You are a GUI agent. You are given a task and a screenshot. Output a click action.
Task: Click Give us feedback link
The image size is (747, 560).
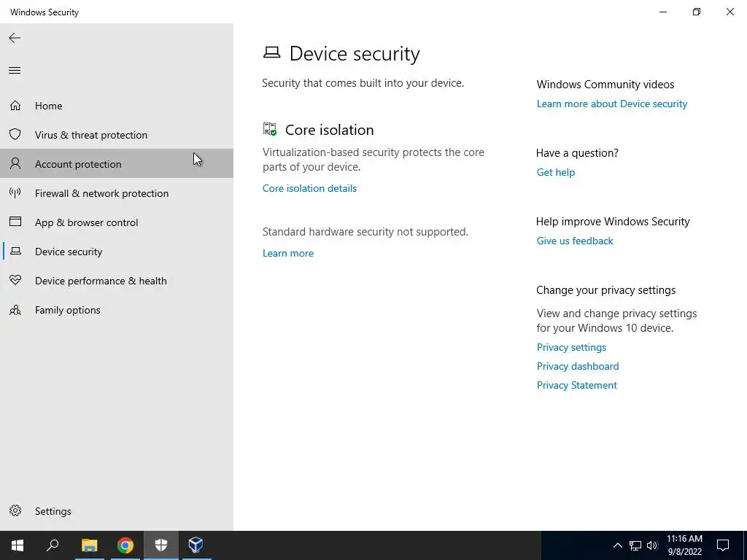[x=575, y=241]
